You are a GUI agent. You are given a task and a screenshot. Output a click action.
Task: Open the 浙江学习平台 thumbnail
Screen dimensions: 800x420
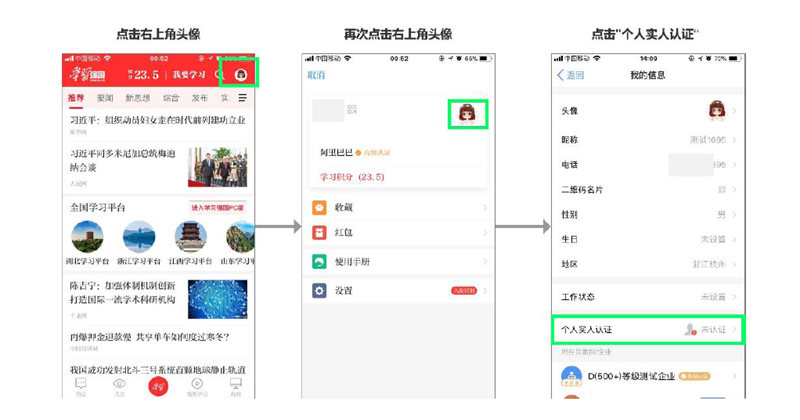139,237
